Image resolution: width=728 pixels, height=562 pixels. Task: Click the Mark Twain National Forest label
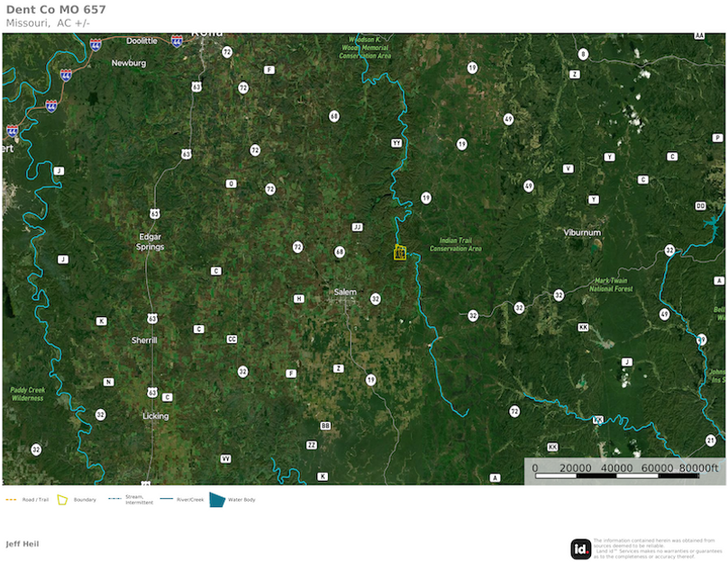[611, 285]
